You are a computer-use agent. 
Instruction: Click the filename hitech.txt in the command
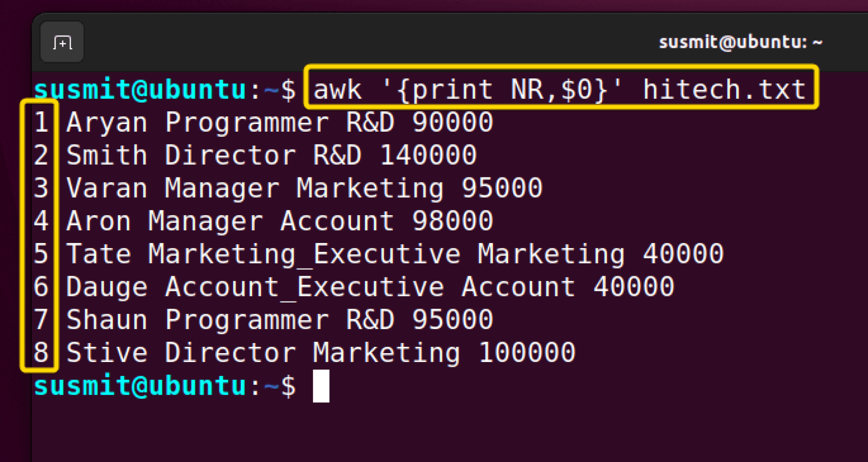(723, 89)
